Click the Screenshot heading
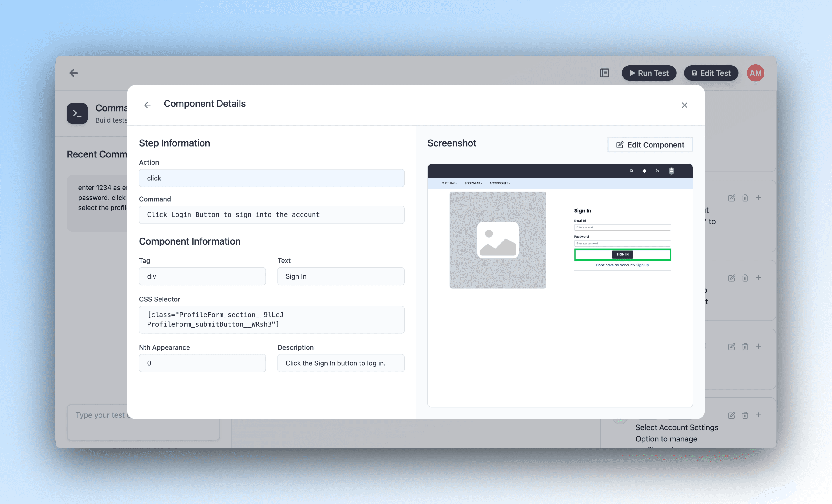832x504 pixels. coord(452,143)
